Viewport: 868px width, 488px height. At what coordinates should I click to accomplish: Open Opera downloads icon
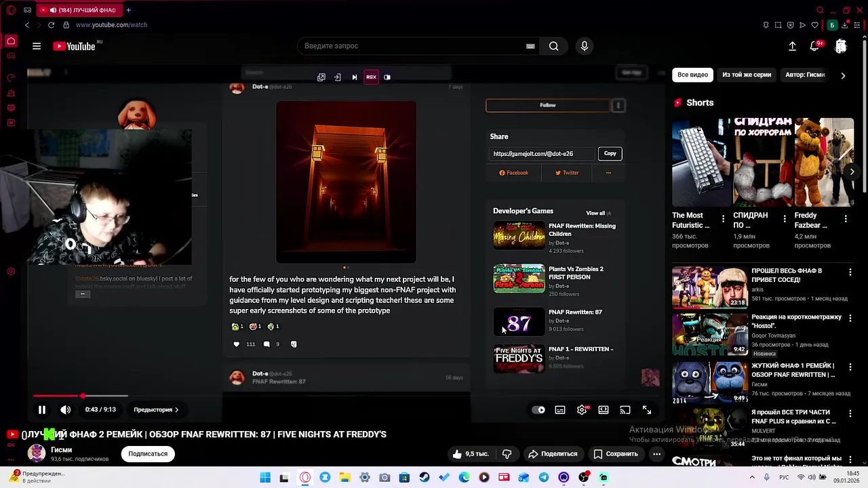(x=845, y=25)
